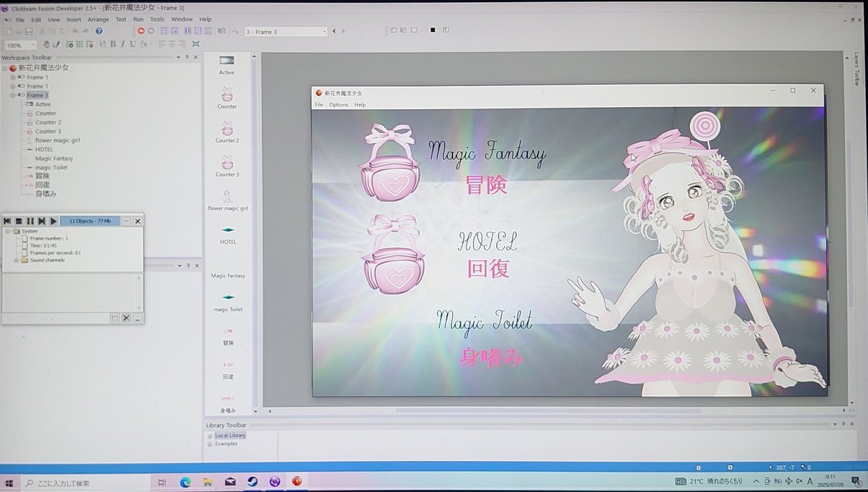Image resolution: width=868 pixels, height=492 pixels.
Task: Open the Options menu in the game window
Action: 339,105
